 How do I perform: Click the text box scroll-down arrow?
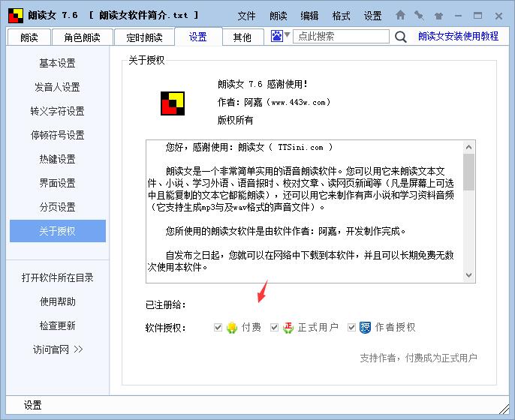click(x=469, y=275)
